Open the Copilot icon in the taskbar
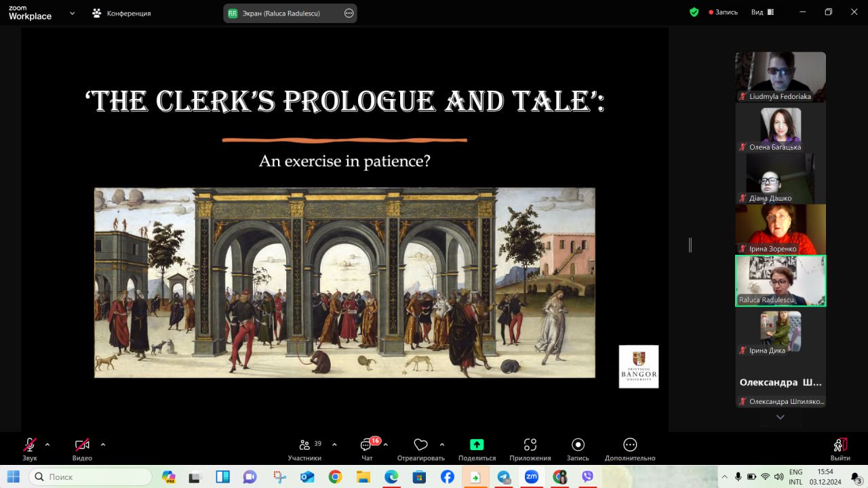868x488 pixels. (x=169, y=477)
